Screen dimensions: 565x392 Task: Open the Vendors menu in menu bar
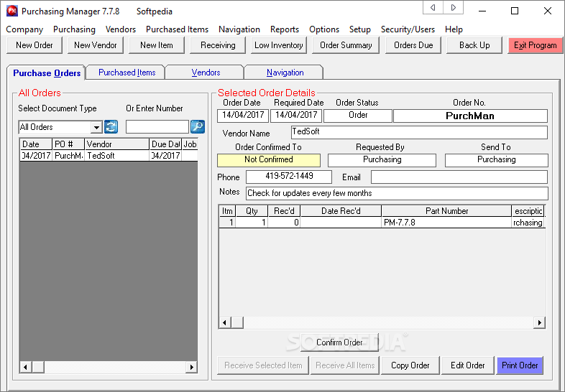point(121,29)
